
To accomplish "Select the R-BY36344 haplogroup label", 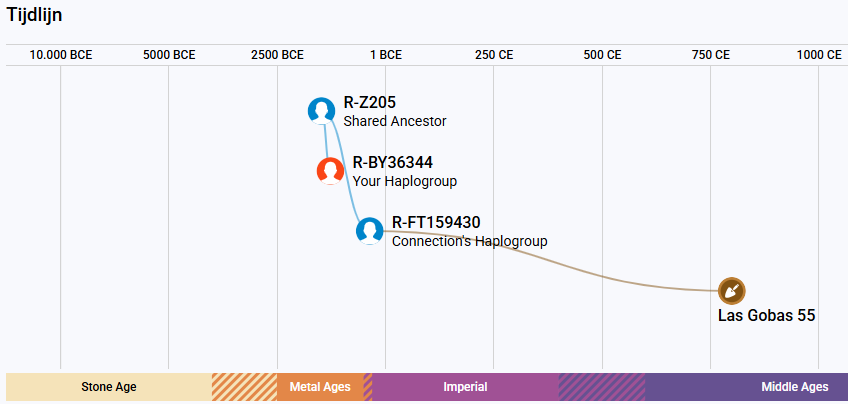I will 393,162.
